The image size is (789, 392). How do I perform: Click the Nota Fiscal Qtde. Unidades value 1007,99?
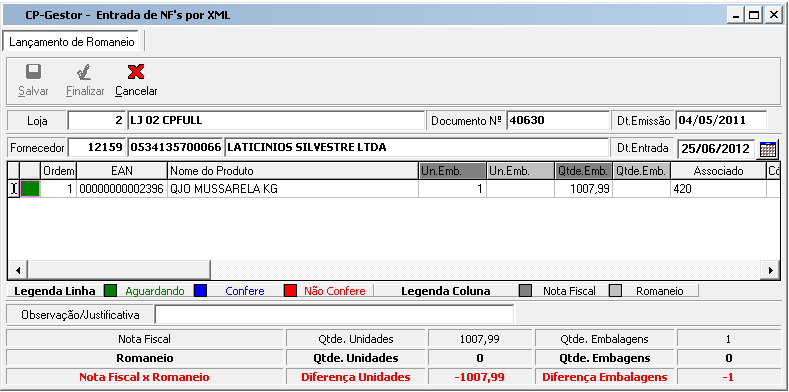pyautogui.click(x=480, y=339)
